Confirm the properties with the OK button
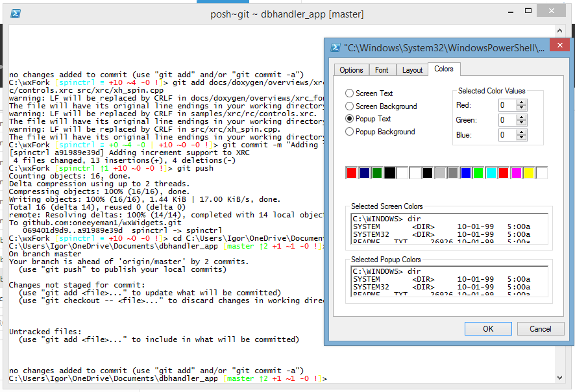This screenshot has width=575, height=392. 488,328
